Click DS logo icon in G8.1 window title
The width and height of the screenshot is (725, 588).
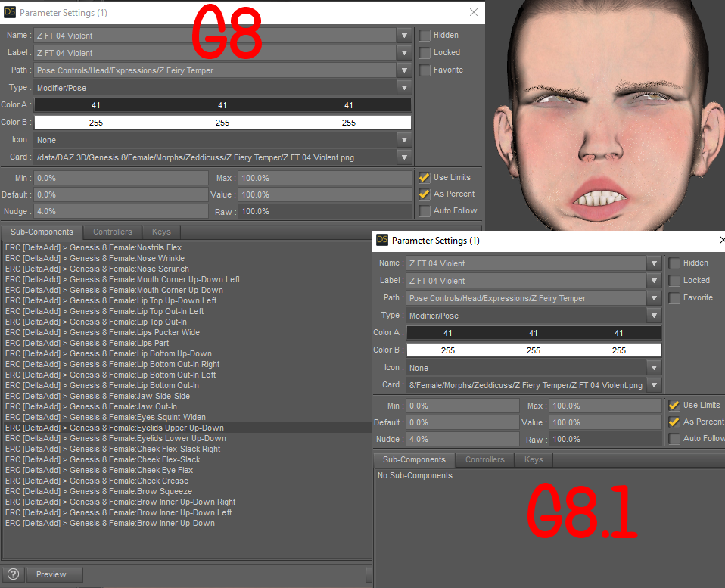click(x=382, y=239)
